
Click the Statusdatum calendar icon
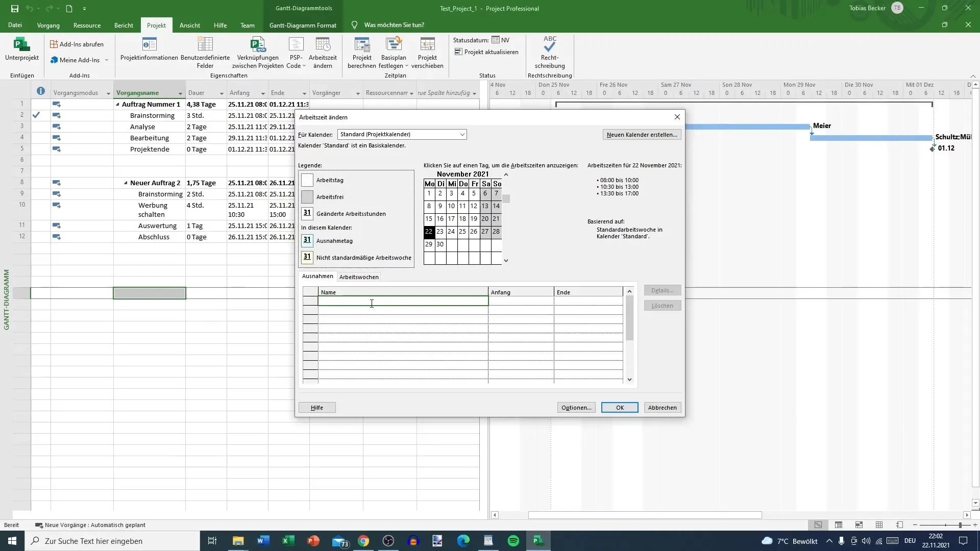click(496, 40)
